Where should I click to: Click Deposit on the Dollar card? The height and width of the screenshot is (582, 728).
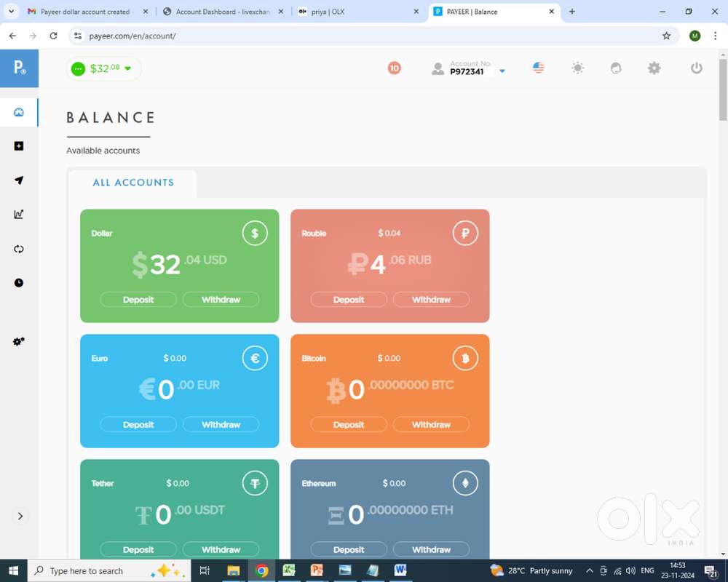(x=138, y=300)
